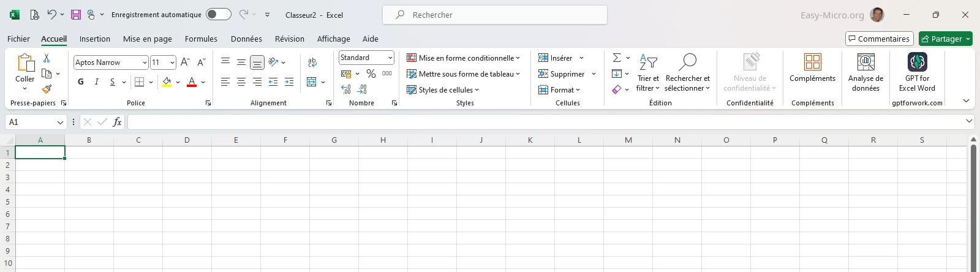Open the Police dialog launcher
The image size is (980, 272).
(208, 103)
